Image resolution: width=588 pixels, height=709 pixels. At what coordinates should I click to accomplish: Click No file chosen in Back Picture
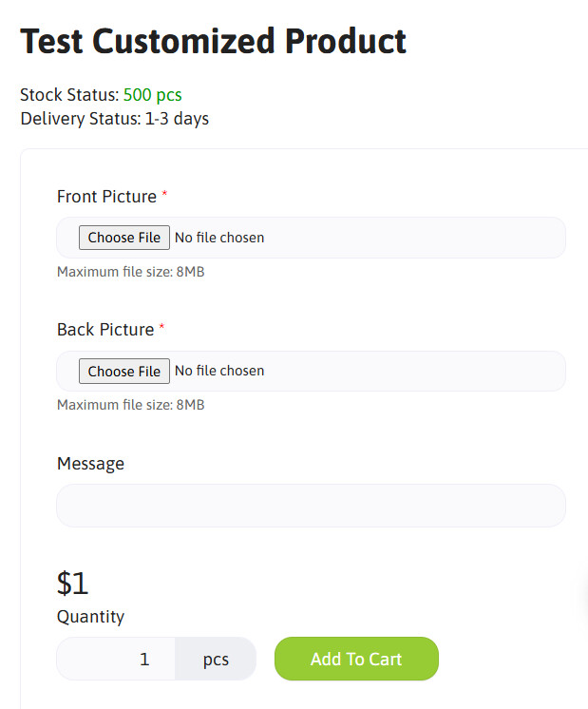tap(219, 371)
